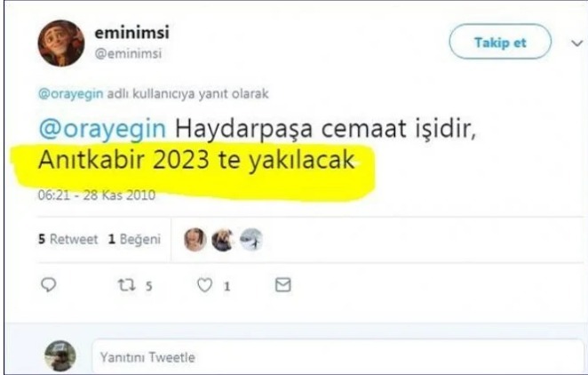
Task: Follow user with Takip et button
Action: pyautogui.click(x=500, y=42)
